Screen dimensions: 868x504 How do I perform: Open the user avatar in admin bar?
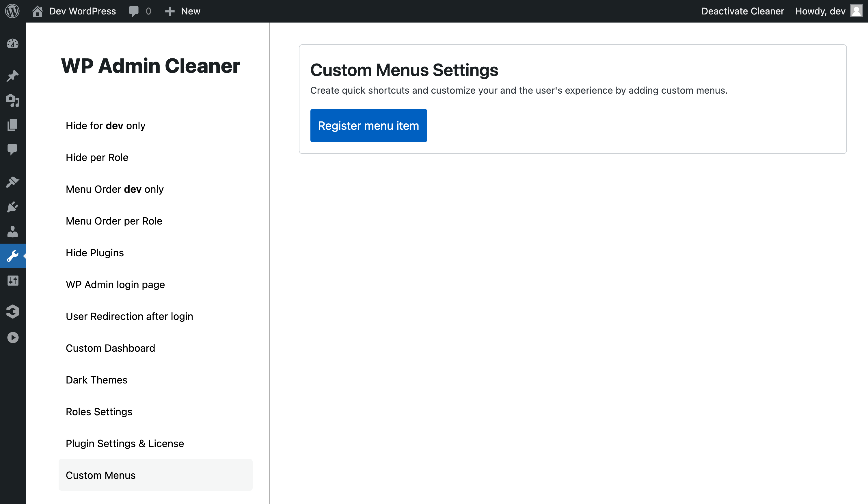(856, 11)
